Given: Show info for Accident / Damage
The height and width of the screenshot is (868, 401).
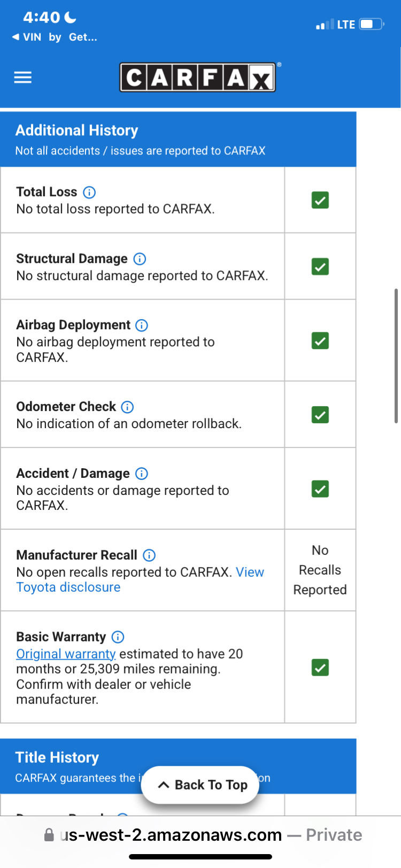Looking at the screenshot, I should tap(142, 474).
